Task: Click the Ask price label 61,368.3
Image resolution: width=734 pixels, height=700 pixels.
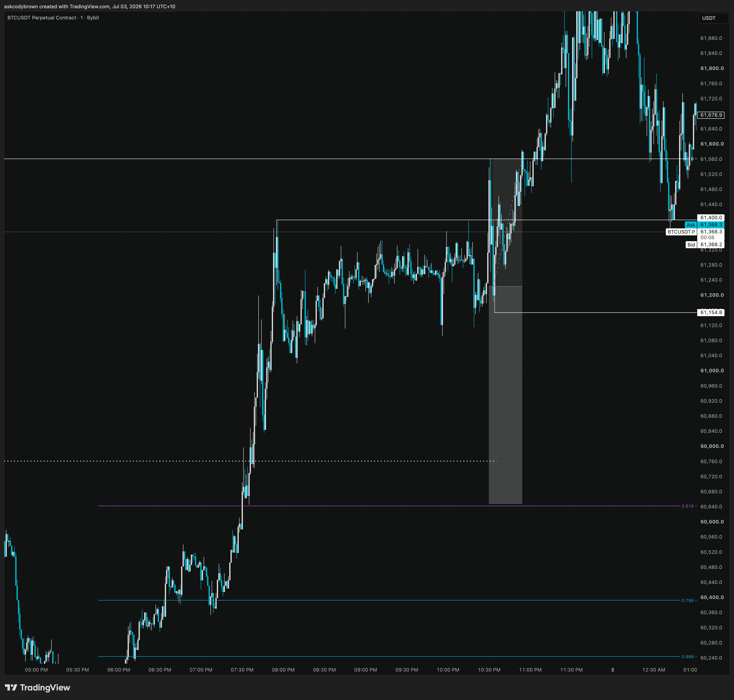Action: click(x=704, y=225)
